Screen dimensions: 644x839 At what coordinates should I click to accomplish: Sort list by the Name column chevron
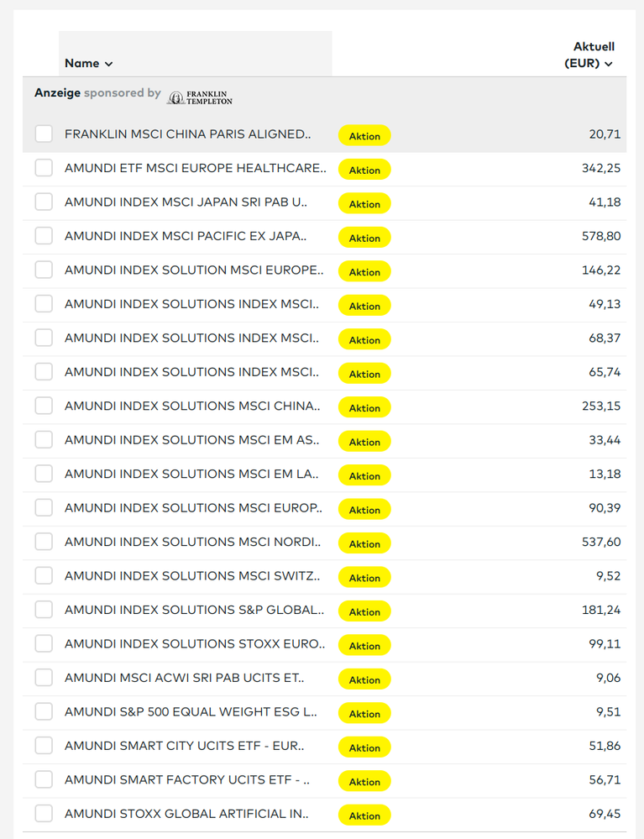click(108, 64)
